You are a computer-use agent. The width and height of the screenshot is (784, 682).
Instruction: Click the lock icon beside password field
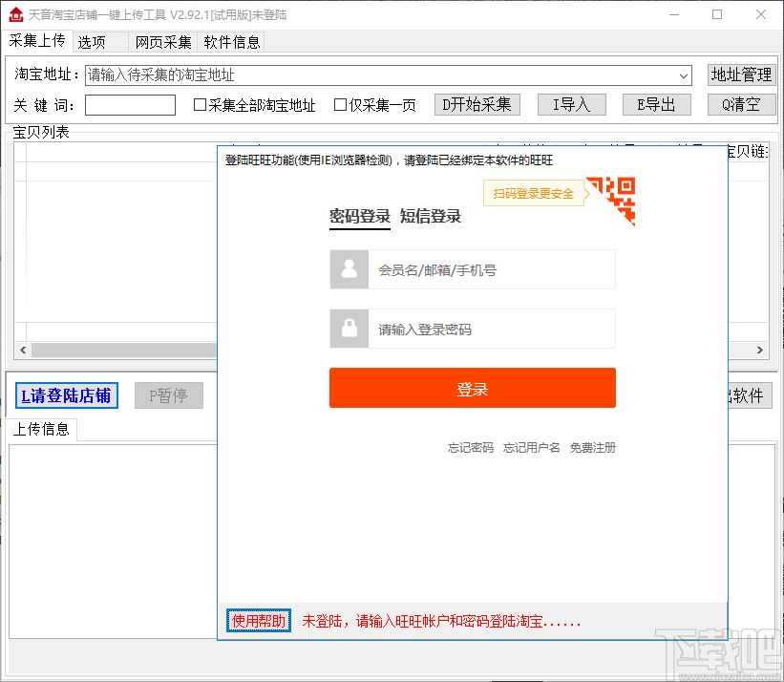pyautogui.click(x=349, y=329)
